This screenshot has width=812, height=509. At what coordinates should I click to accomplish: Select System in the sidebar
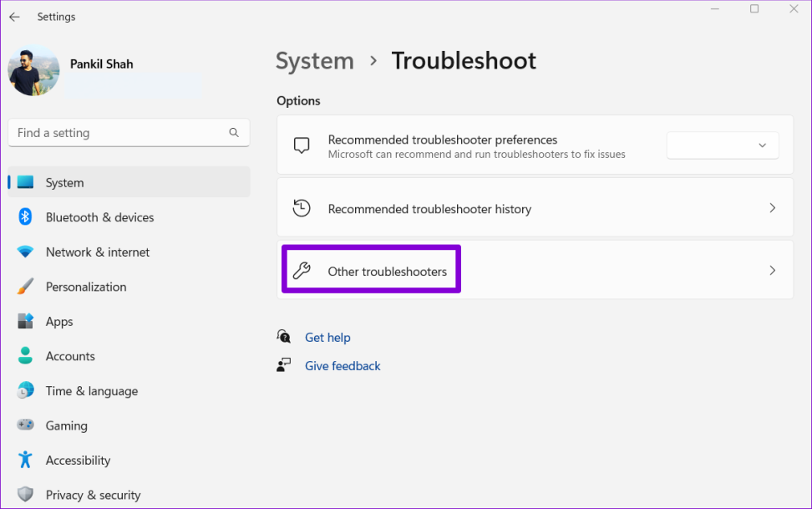tap(65, 182)
